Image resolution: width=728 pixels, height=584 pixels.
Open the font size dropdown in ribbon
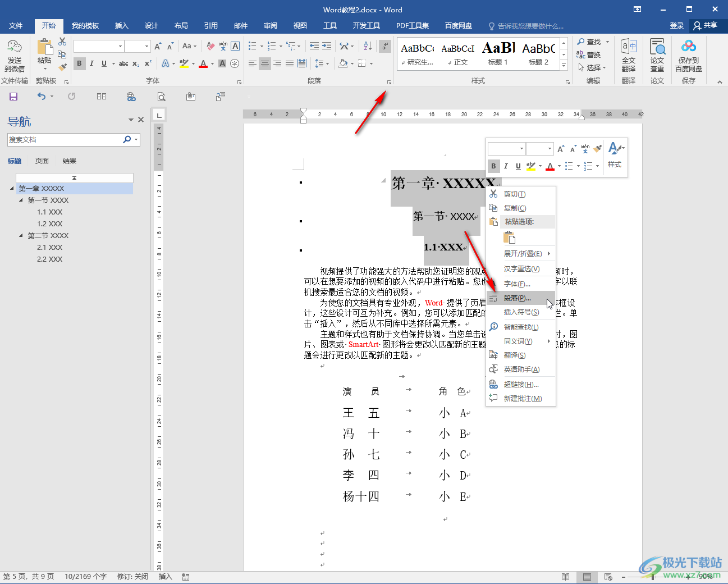pos(147,47)
